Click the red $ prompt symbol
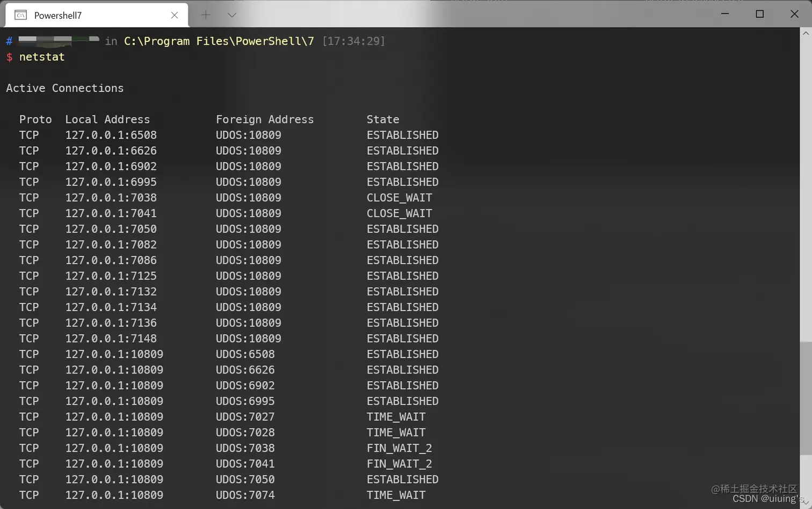 pyautogui.click(x=9, y=57)
